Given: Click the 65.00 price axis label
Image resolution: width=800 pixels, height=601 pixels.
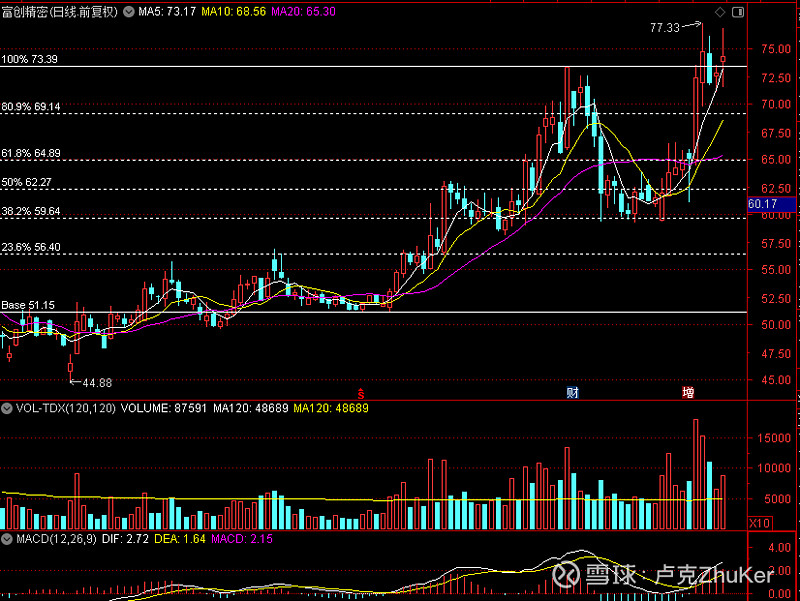Looking at the screenshot, I should (x=776, y=159).
